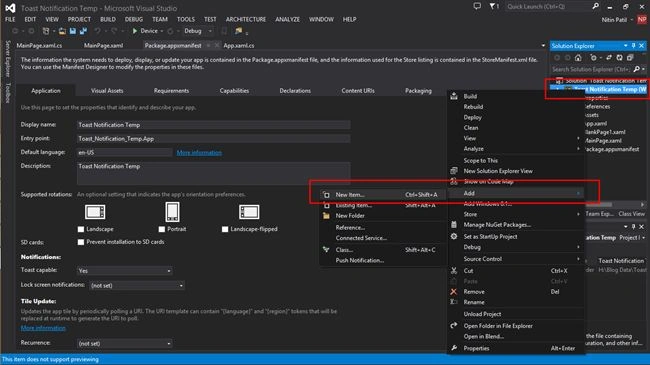Switch to the Visual Assets tab

tap(107, 90)
